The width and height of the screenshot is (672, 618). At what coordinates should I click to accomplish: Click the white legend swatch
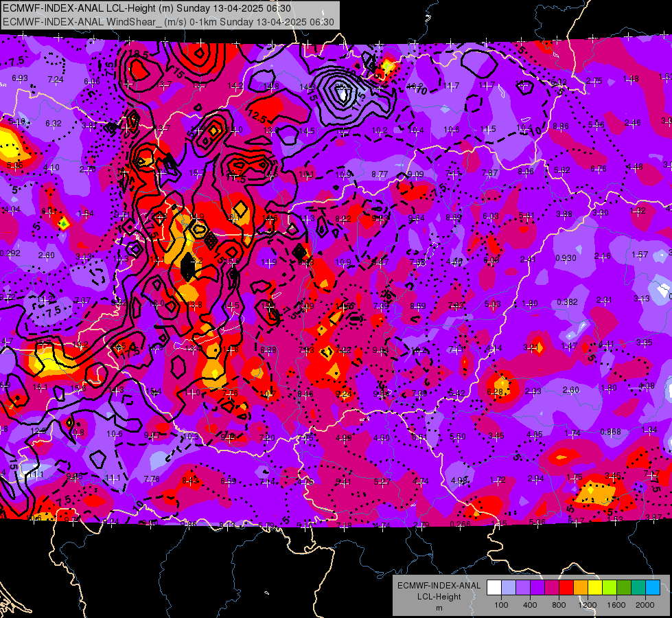pyautogui.click(x=494, y=588)
